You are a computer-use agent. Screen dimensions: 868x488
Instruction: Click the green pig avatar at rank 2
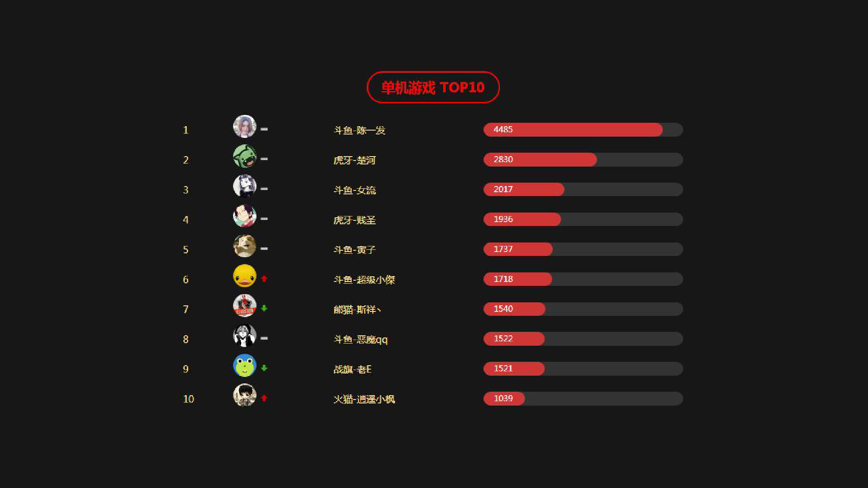245,156
